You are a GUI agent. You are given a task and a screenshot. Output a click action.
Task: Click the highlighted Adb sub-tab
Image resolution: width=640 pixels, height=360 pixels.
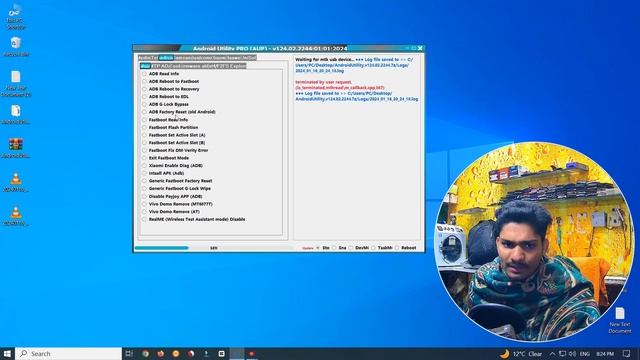click(145, 66)
